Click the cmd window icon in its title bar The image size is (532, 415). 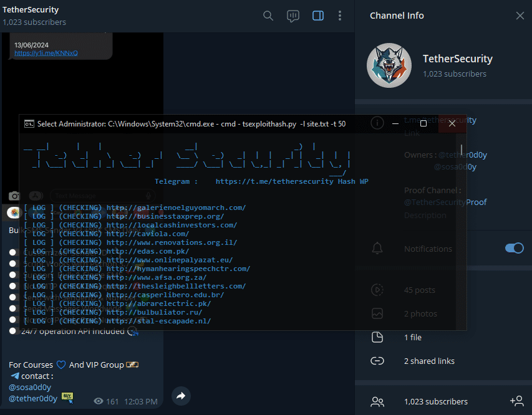click(x=29, y=124)
